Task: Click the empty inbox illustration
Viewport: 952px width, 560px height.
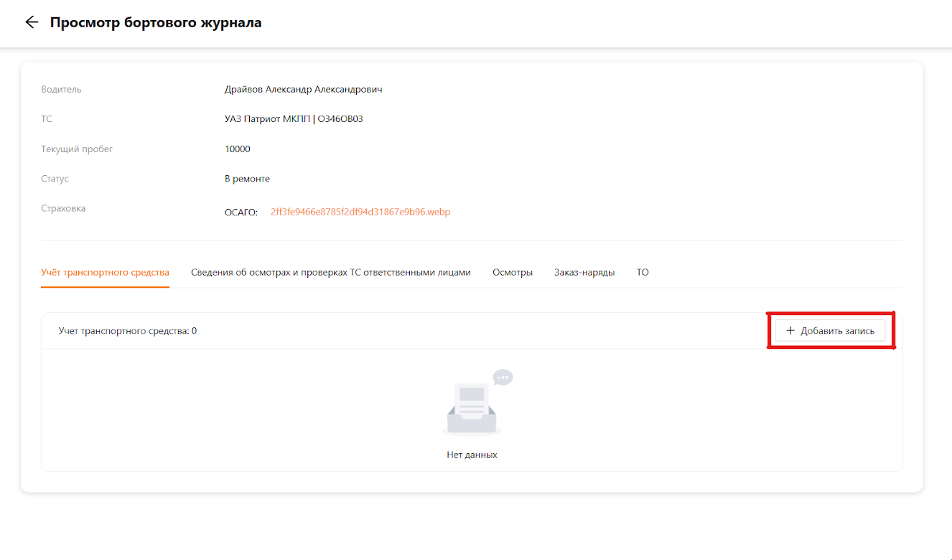Action: coord(472,406)
